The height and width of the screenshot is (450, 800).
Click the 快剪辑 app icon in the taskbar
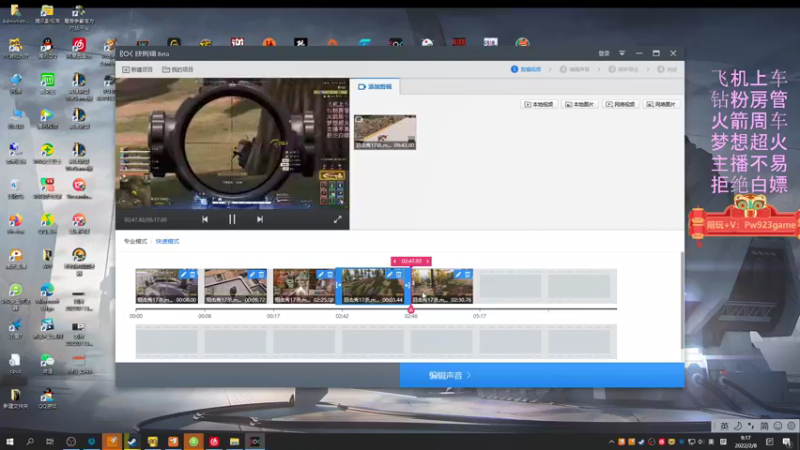coord(255,441)
